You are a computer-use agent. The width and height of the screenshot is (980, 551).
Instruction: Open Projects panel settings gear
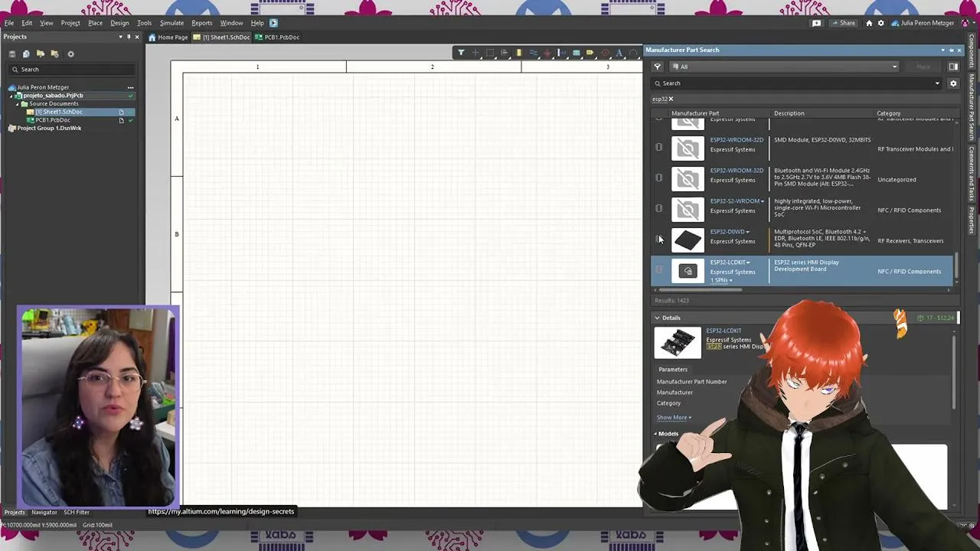(71, 54)
